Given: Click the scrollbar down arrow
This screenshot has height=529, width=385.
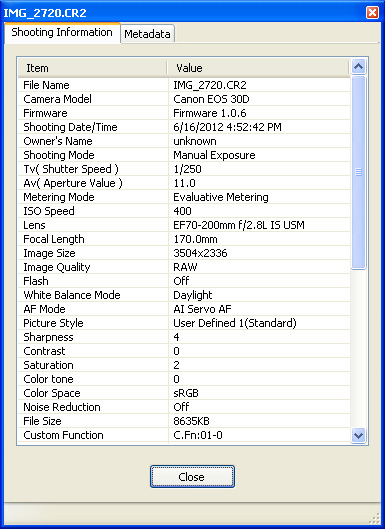Looking at the screenshot, I should [x=358, y=435].
